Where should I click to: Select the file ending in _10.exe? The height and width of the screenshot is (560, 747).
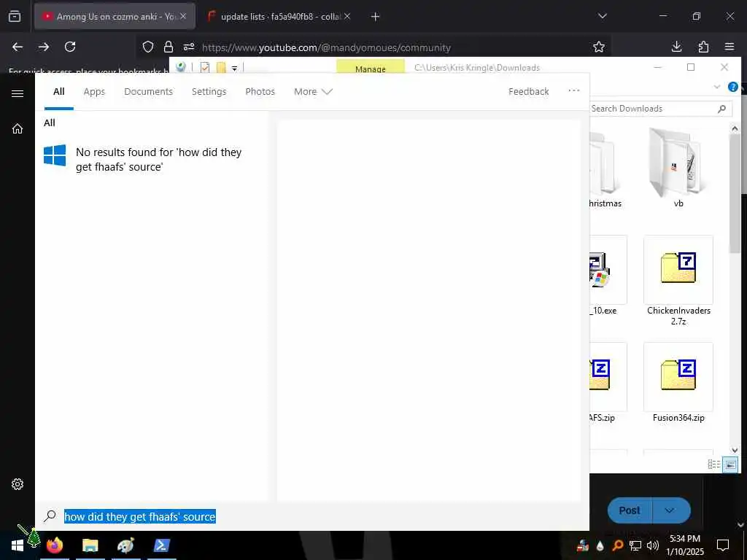[608, 276]
